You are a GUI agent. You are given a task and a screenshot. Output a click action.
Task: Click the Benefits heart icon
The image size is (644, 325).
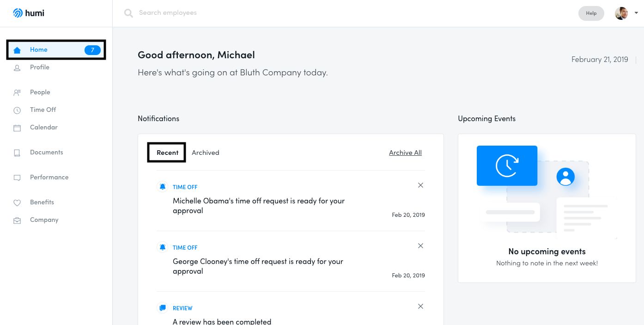(17, 202)
